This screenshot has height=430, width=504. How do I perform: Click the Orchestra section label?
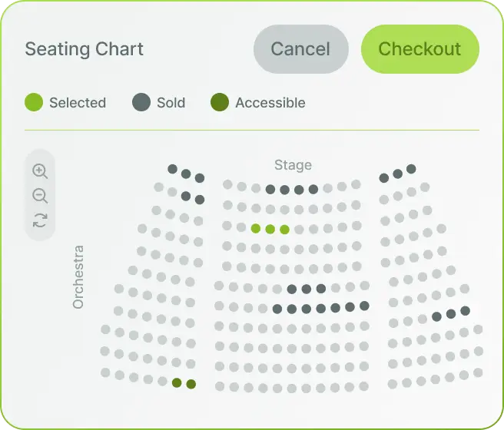78,277
